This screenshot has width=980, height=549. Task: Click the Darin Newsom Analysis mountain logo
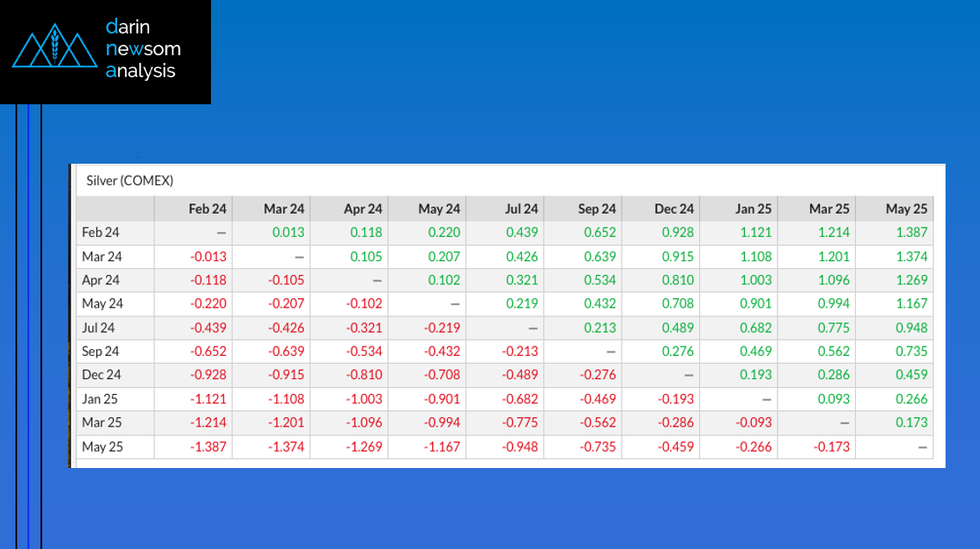[55, 50]
